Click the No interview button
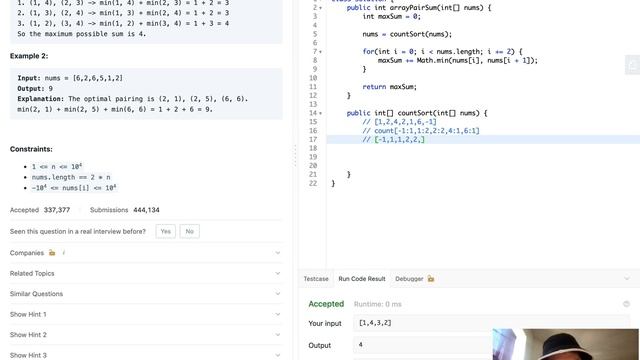 [189, 231]
